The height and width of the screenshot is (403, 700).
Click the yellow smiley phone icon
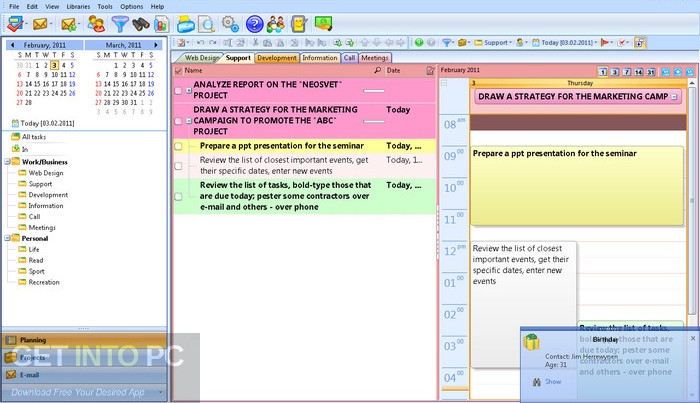pos(299,24)
